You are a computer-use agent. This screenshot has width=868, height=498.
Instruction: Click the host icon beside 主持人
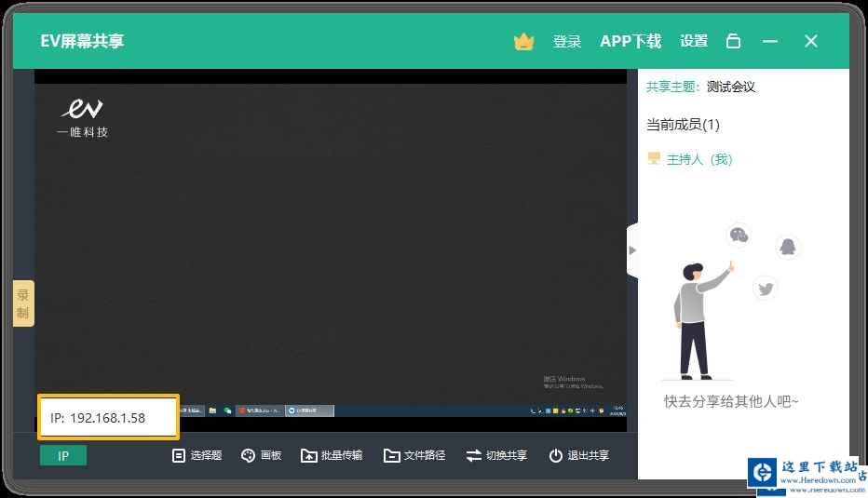coord(654,159)
